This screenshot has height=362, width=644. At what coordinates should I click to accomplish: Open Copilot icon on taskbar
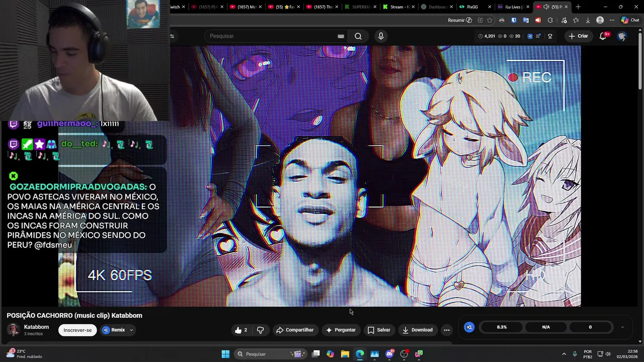point(330,354)
